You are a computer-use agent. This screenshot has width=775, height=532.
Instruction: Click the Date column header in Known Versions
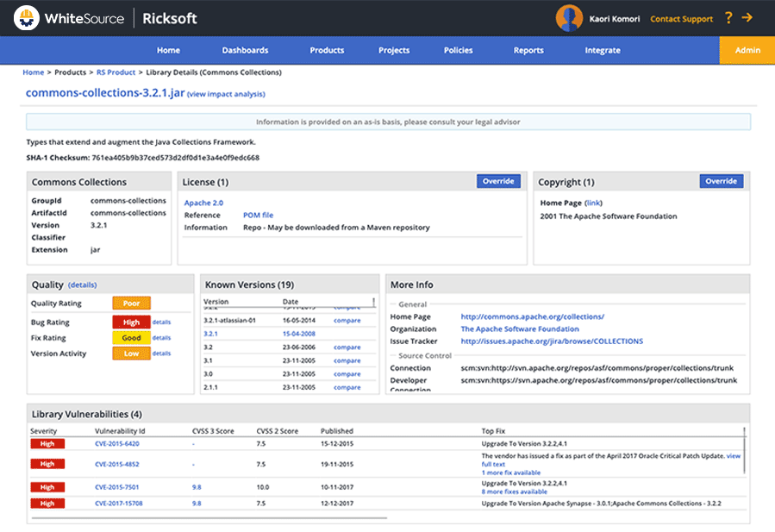coord(291,302)
